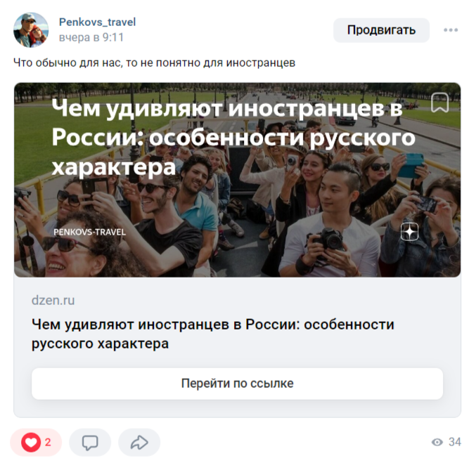Viewport: 476px width, 463px height.
Task: Open the article preview image with tourists
Action: (x=238, y=180)
